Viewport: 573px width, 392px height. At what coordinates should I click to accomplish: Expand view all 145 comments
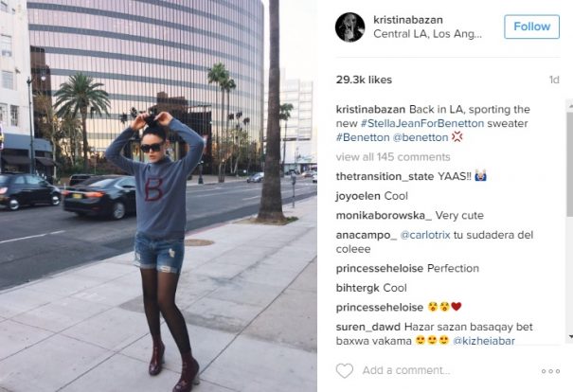tap(393, 157)
